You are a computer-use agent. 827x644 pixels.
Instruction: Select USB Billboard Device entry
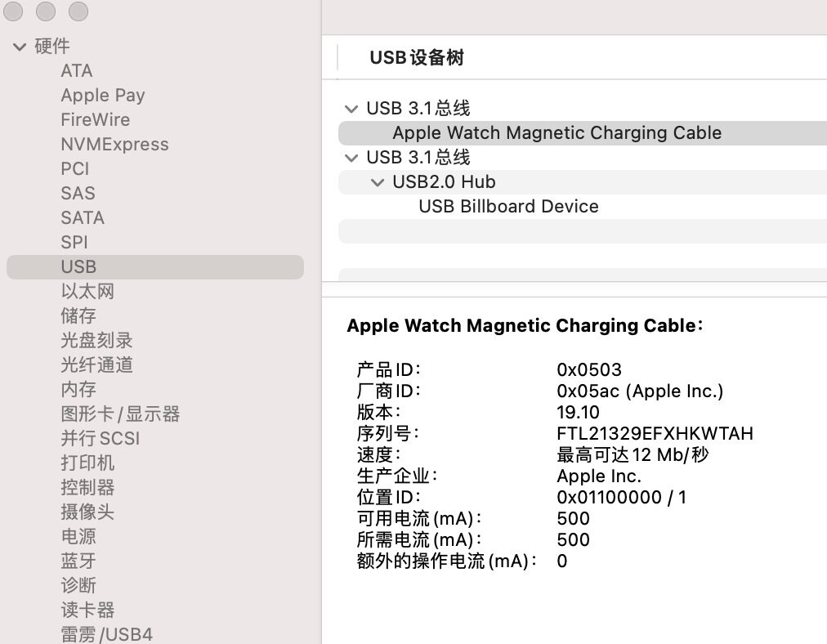click(x=508, y=207)
